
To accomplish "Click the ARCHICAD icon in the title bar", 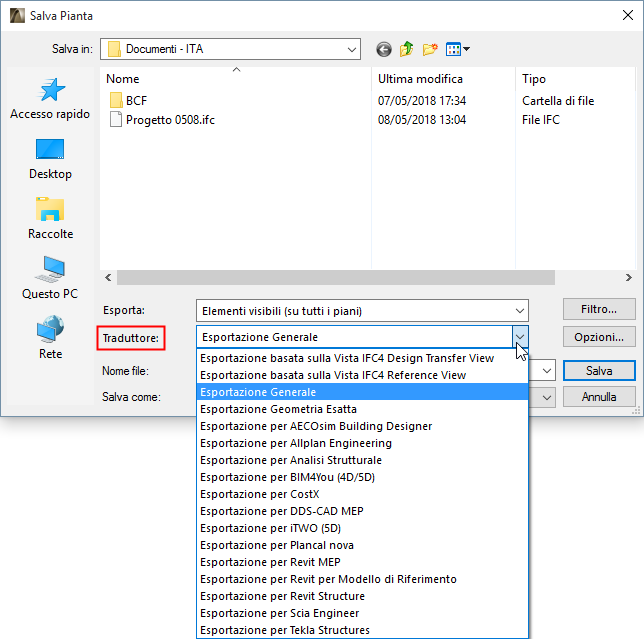I will tap(17, 16).
